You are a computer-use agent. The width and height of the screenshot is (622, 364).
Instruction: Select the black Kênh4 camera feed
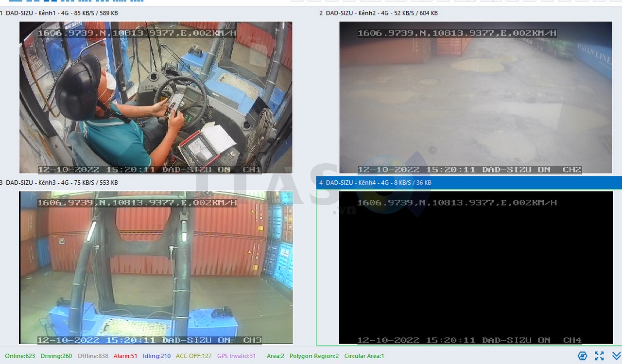[476, 267]
